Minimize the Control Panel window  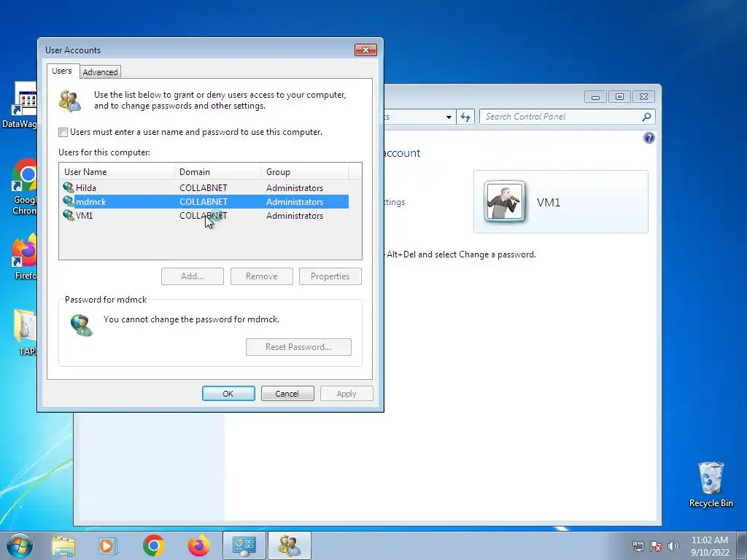[x=595, y=97]
